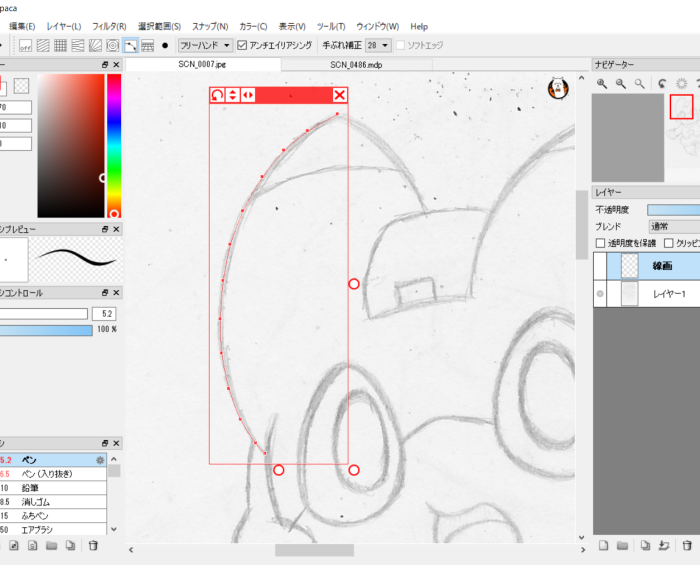Image resolution: width=700 pixels, height=565 pixels.
Task: Open the Help menu
Action: point(419,26)
